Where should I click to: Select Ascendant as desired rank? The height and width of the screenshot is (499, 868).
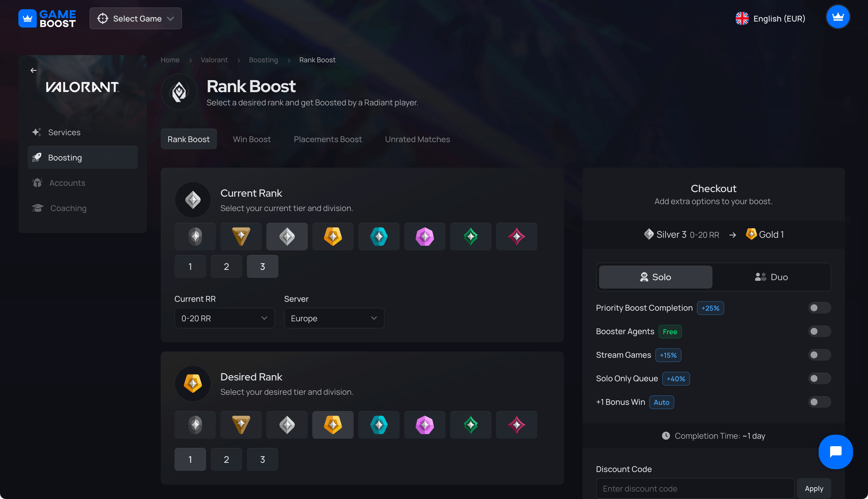(x=471, y=425)
